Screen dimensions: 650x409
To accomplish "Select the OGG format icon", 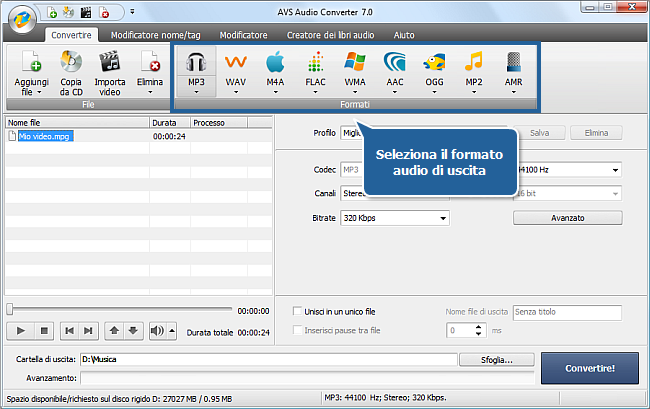I will tap(433, 66).
